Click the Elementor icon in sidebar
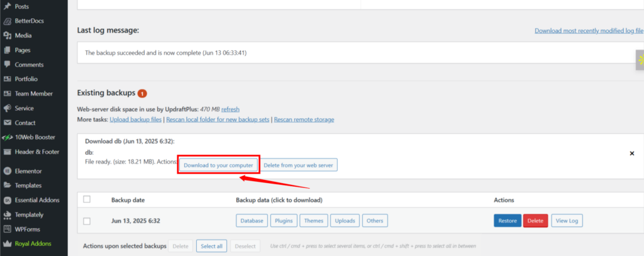This screenshot has height=256, width=644. pyautogui.click(x=7, y=171)
